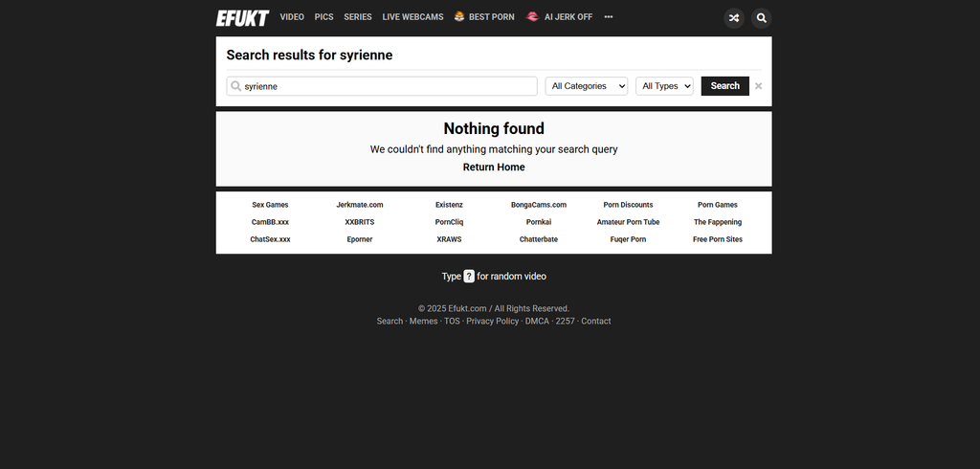Open search via the header magnifier icon
Viewport: 980px width, 469px height.
pos(761,17)
